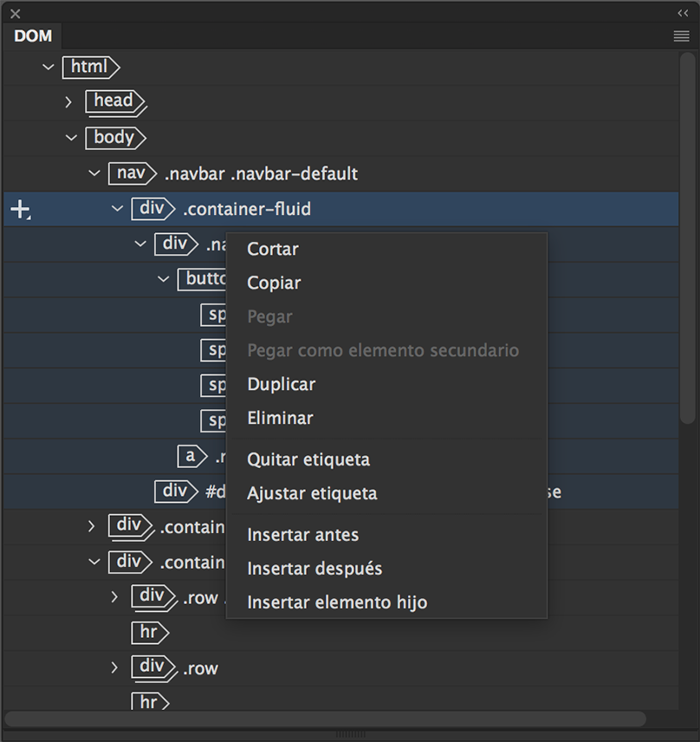Select the nav .navbar element
This screenshot has width=700, height=742.
[132, 173]
